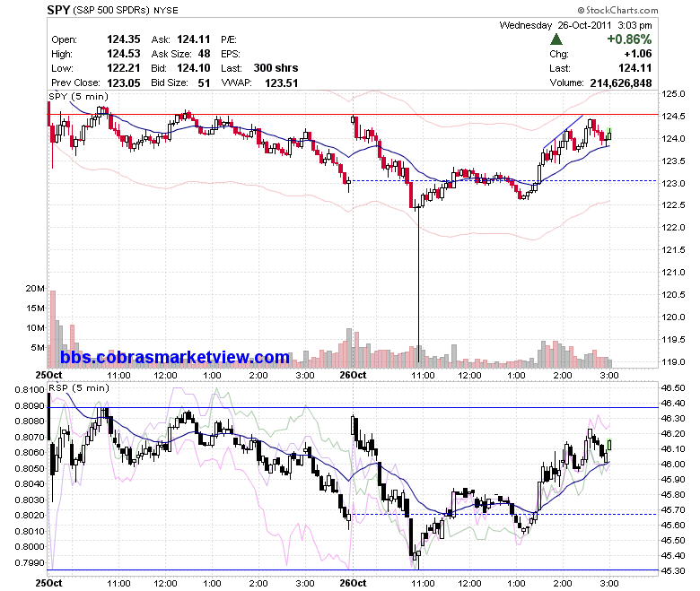This screenshot has width=700, height=591.
Task: Click the Bid Size value 51
Action: tap(204, 83)
